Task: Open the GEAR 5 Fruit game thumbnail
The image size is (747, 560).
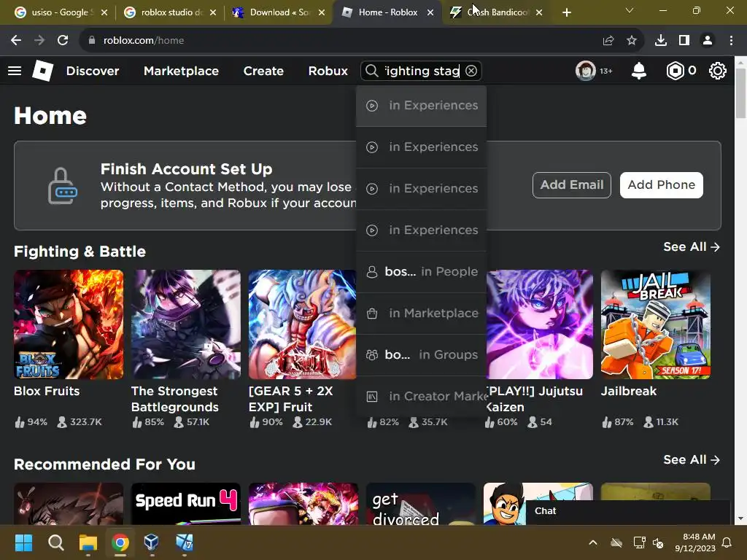Action: coord(302,324)
